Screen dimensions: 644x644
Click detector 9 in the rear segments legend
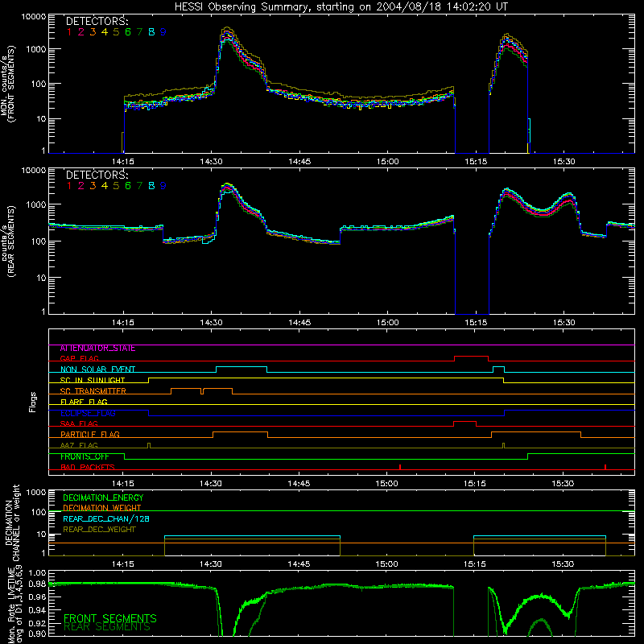pos(163,186)
